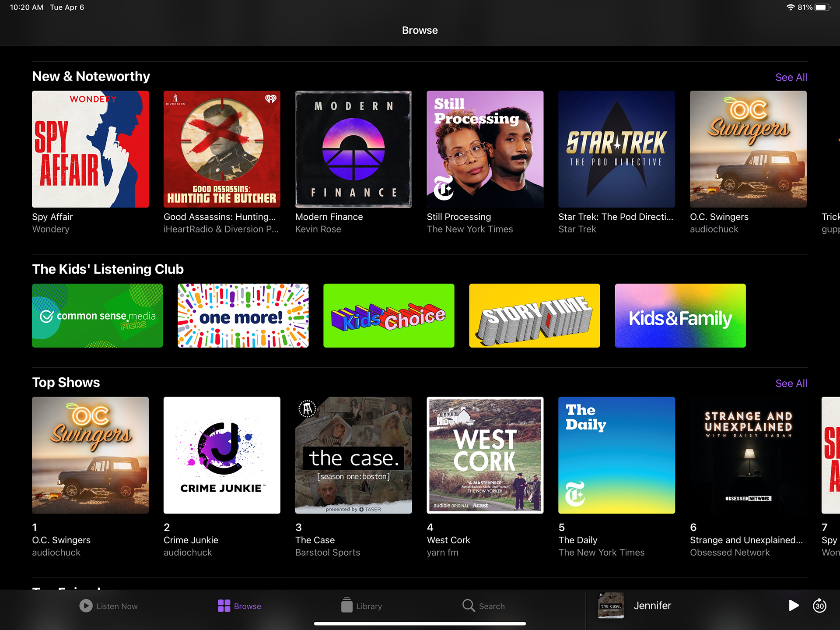Open top show #1 O.C. Swingers artwork
This screenshot has height=630, width=840.
coord(90,455)
